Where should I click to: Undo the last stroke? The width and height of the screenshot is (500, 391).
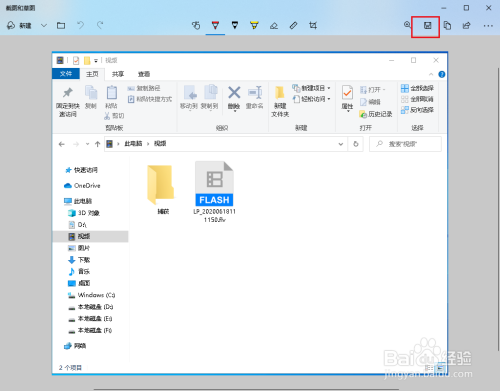point(81,25)
